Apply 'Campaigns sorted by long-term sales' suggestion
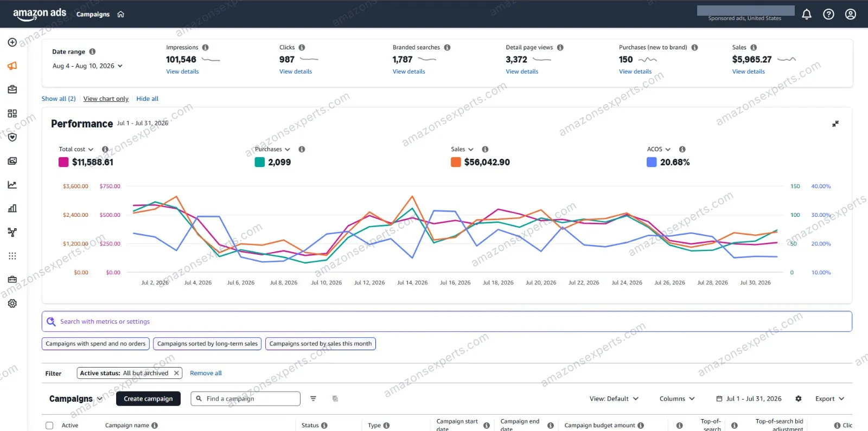The image size is (868, 431). (207, 344)
